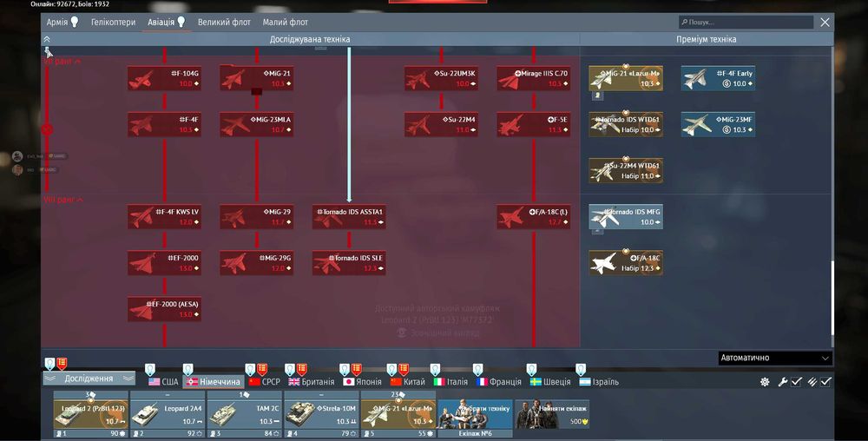The image size is (868, 441).
Task: Click the light bulb icon above Японія
Action: coord(345,369)
